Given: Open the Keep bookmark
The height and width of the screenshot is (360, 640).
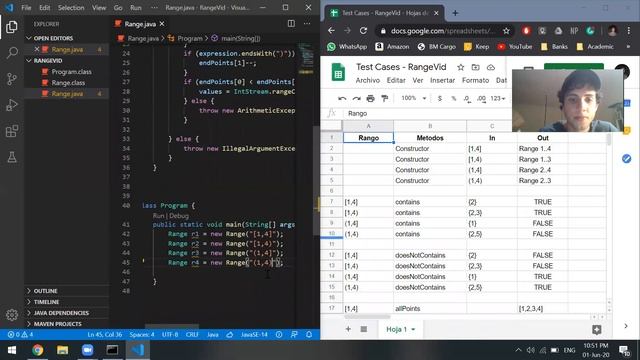Looking at the screenshot, I should [477, 47].
